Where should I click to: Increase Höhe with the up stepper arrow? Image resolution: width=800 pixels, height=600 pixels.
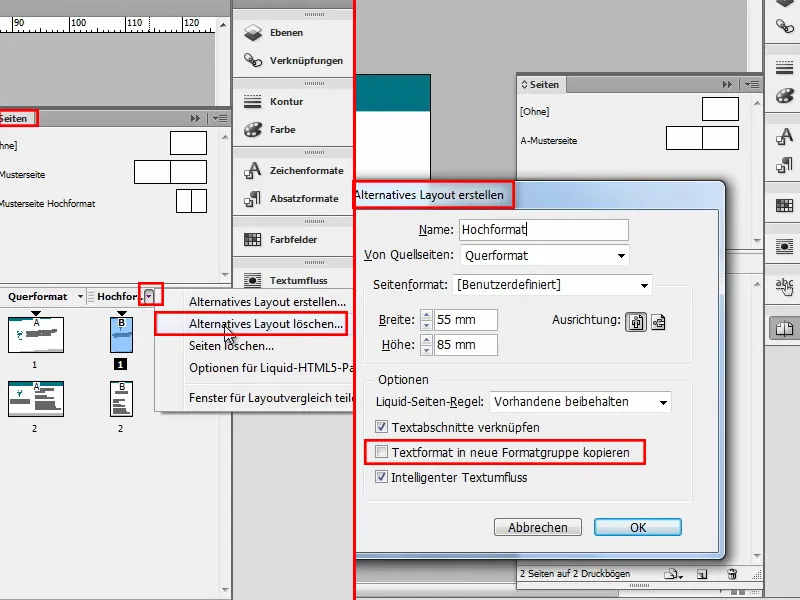point(427,340)
